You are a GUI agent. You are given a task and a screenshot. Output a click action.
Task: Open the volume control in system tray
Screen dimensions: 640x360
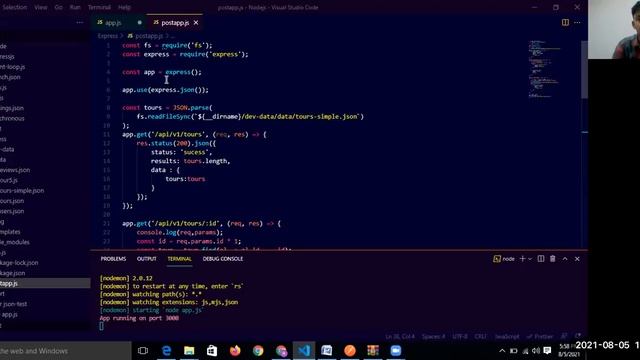536,351
